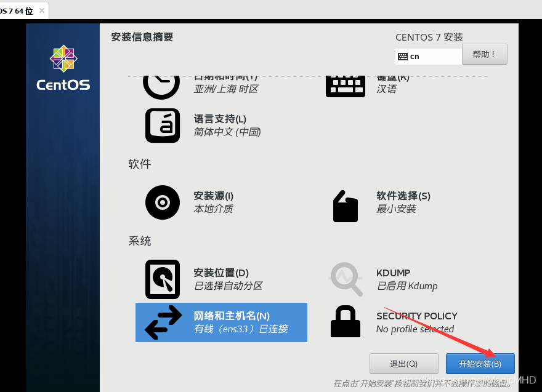Image resolution: width=542 pixels, height=392 pixels.
Task: Open KDUMP magnifier icon
Action: pyautogui.click(x=346, y=279)
